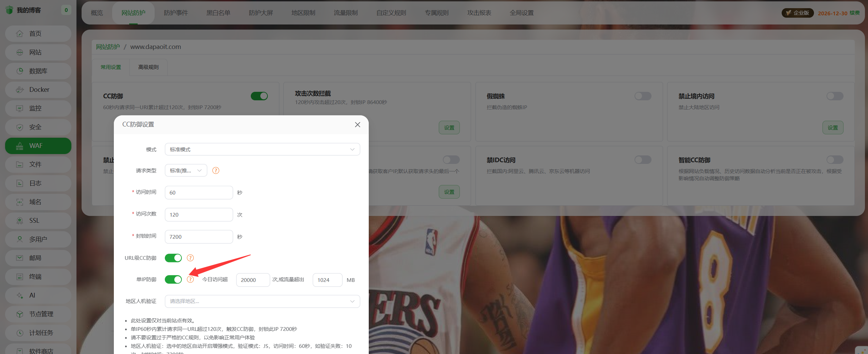Click the 续费 renew link
Image resolution: width=868 pixels, height=354 pixels.
[854, 13]
